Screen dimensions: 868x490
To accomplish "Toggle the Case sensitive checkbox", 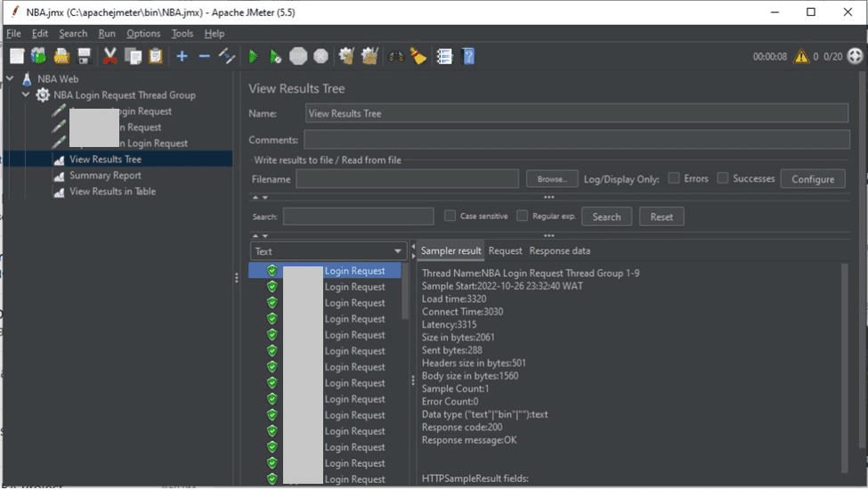I will [x=449, y=216].
